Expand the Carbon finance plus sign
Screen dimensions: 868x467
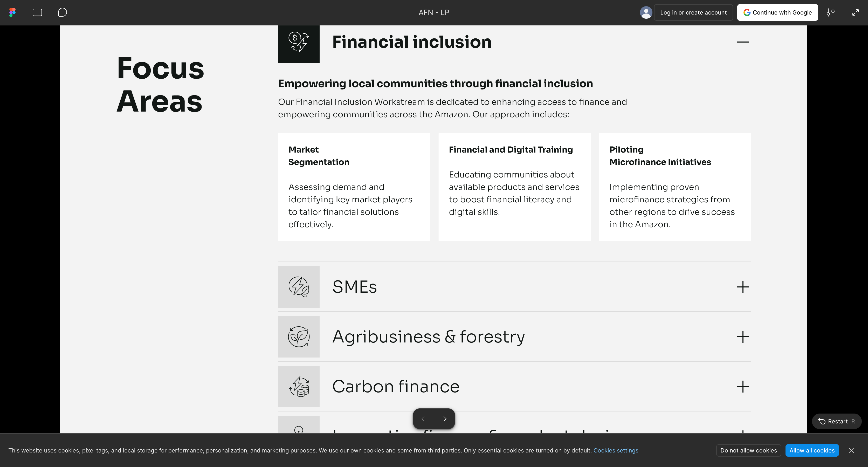tap(743, 387)
